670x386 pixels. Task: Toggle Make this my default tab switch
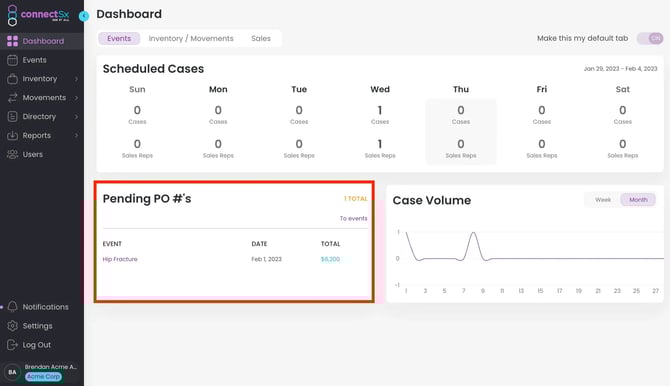pyautogui.click(x=650, y=38)
